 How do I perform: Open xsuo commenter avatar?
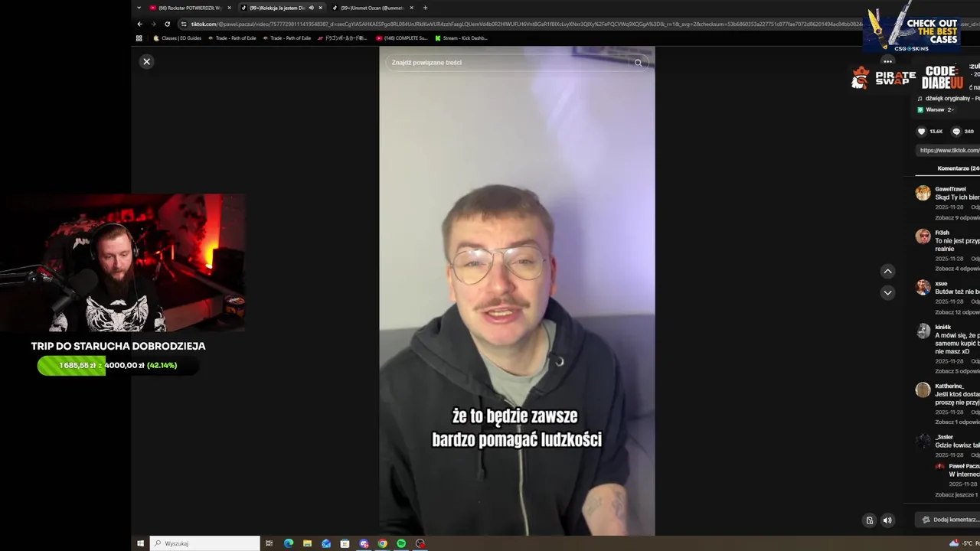tap(923, 287)
